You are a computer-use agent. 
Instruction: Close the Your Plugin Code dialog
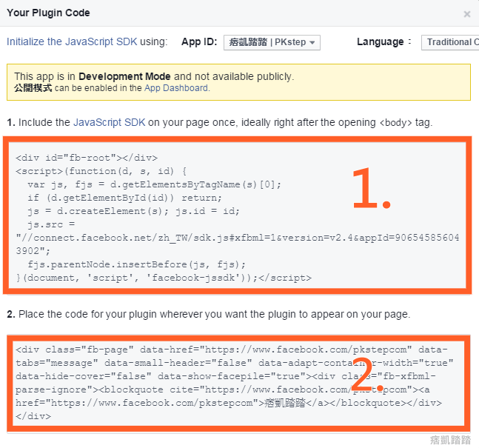(466, 14)
